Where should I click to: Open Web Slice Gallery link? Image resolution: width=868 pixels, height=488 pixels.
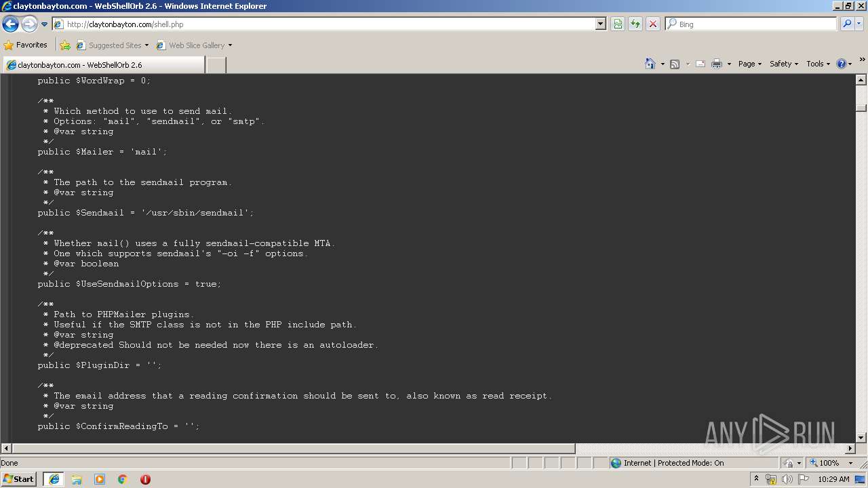[191, 45]
